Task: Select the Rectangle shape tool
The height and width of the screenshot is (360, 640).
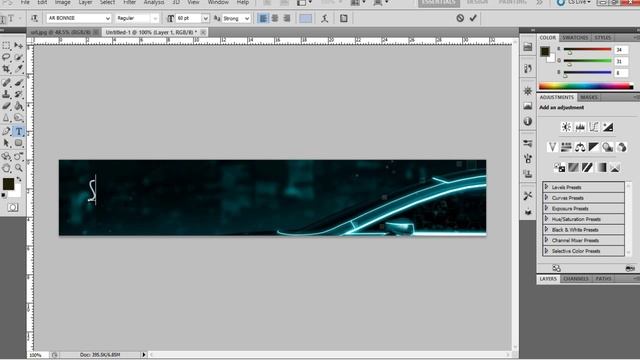Action: (19, 143)
